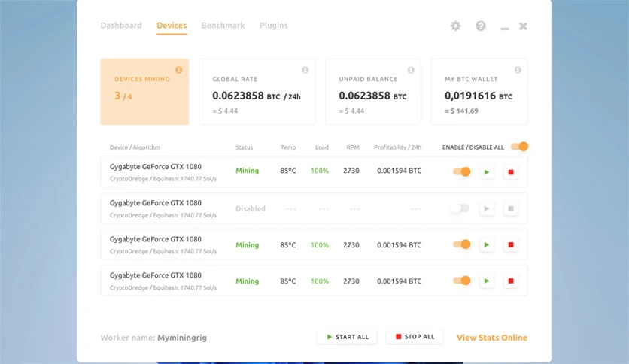Toggle the Enable / Disable All switch

click(x=519, y=147)
